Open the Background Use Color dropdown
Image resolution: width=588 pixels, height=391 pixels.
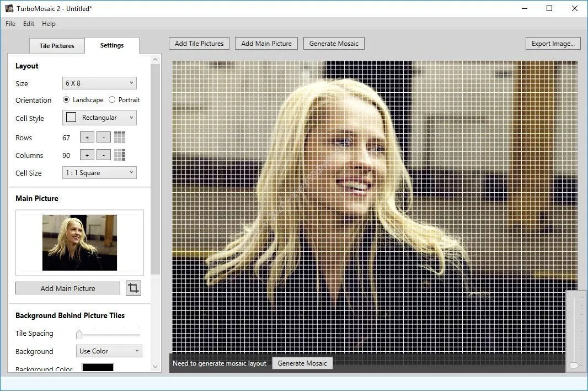[x=109, y=351]
